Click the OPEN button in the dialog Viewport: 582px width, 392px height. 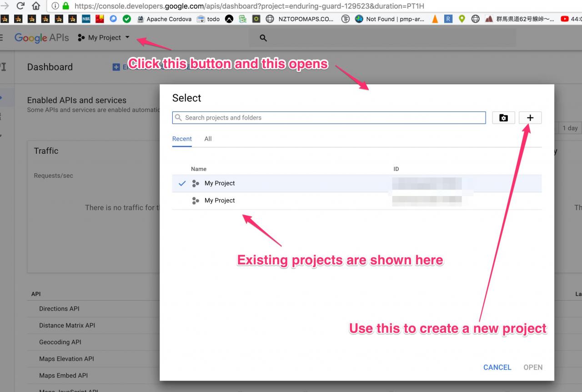coord(533,367)
